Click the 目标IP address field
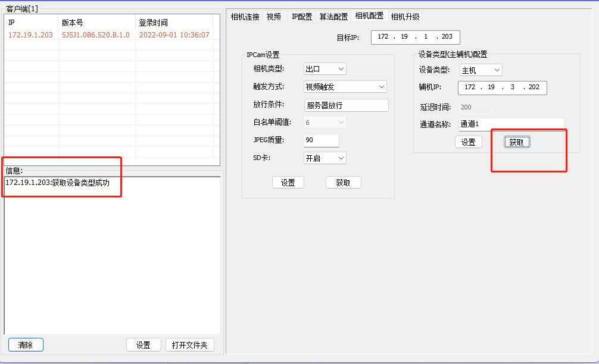The image size is (599, 364). click(415, 37)
